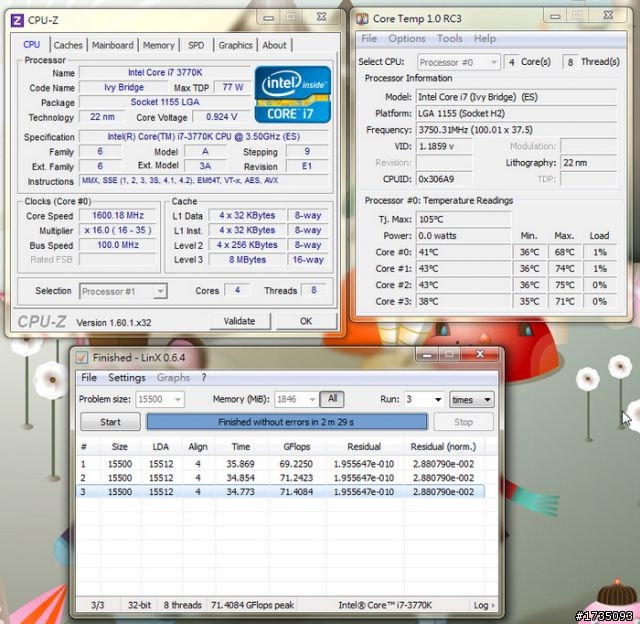Image resolution: width=640 pixels, height=624 pixels.
Task: Click the Start button in LinX
Action: 110,422
